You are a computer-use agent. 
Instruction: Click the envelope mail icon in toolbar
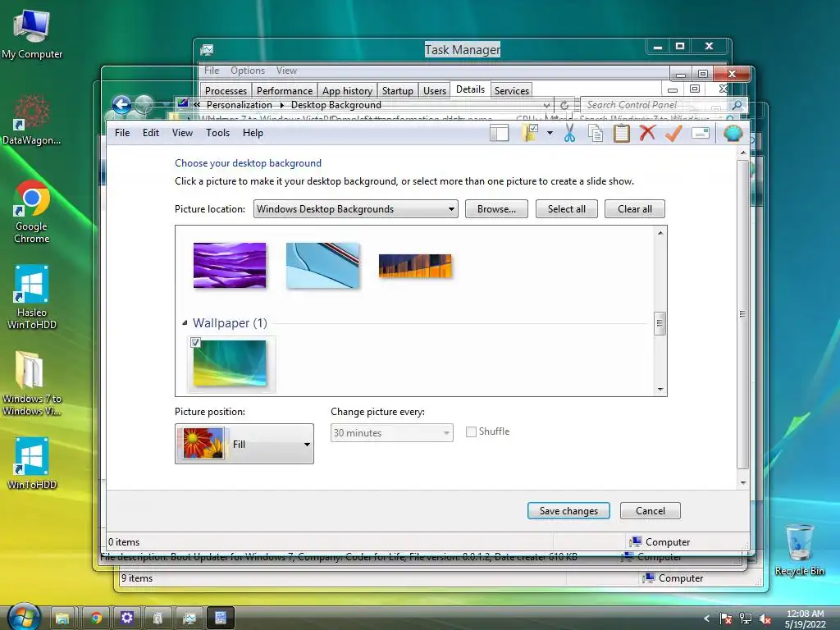[x=701, y=133]
